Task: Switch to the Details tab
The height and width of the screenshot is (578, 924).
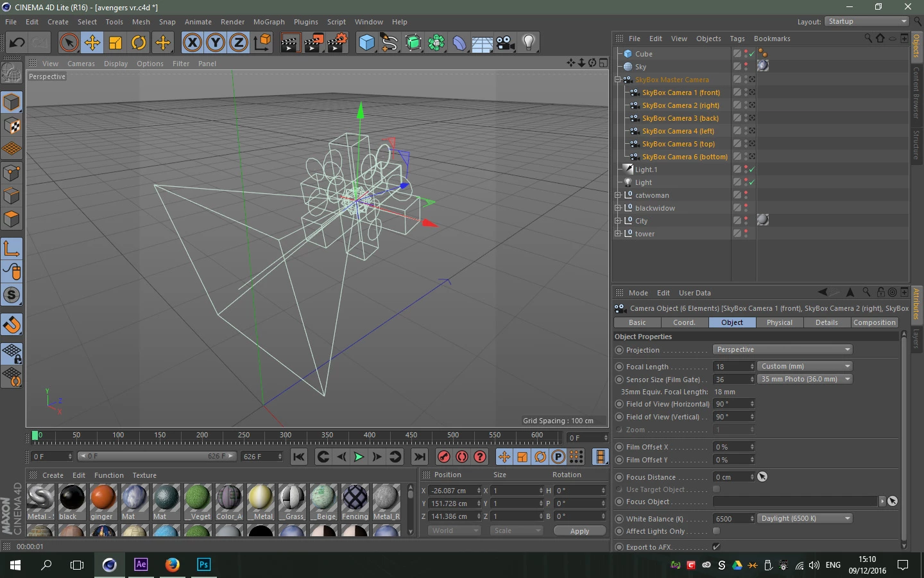Action: 826,322
